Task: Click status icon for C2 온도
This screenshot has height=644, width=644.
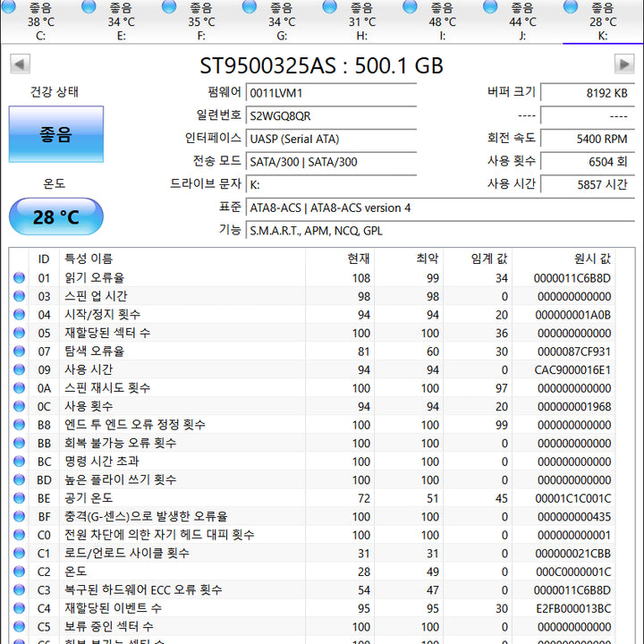Action: 20,572
